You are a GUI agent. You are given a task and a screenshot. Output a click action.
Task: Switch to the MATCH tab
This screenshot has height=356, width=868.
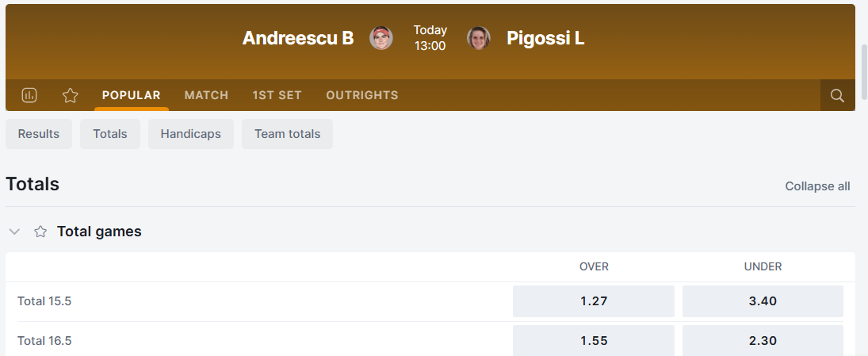(206, 95)
